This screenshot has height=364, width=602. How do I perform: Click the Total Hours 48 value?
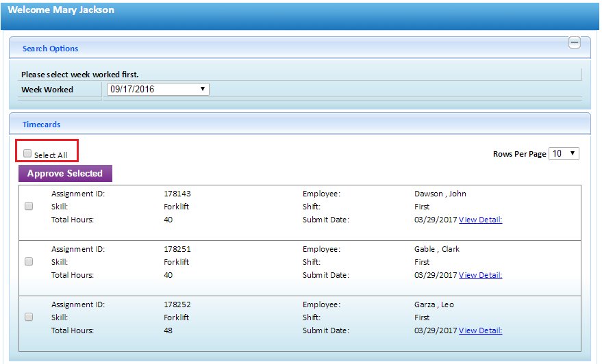coord(168,330)
